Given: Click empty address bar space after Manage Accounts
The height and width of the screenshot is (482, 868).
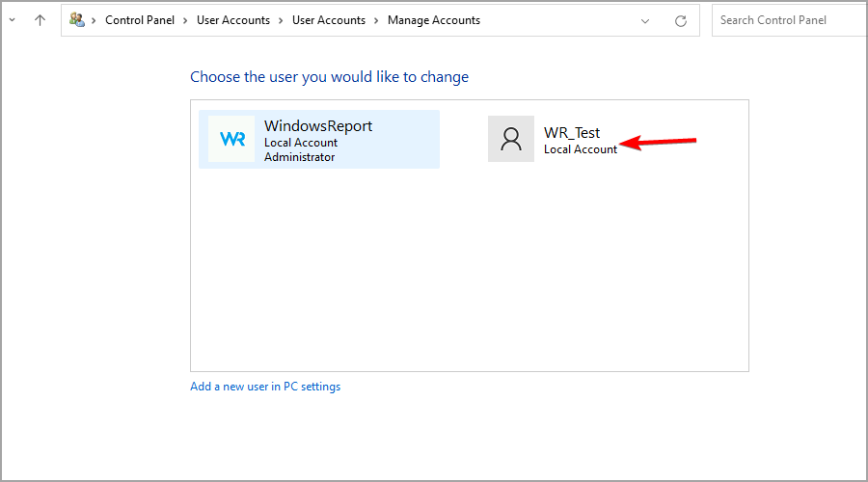Looking at the screenshot, I should [x=556, y=20].
